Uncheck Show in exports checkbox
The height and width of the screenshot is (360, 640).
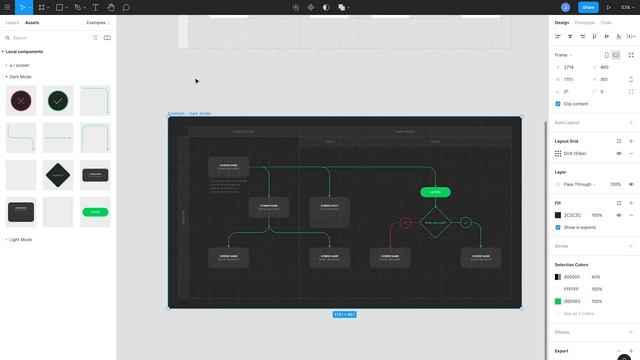[x=558, y=227]
